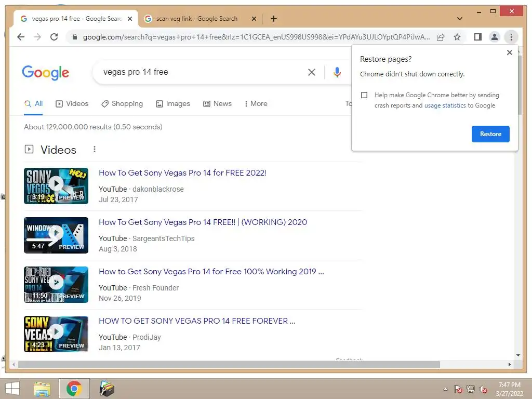532x399 pixels.
Task: Reload the current page
Action: click(54, 37)
